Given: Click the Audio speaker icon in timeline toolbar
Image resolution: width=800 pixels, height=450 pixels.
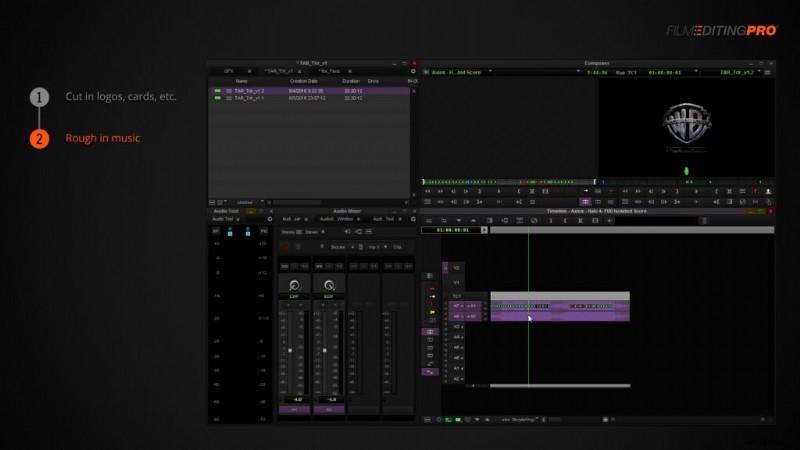Looking at the screenshot, I should (610, 220).
